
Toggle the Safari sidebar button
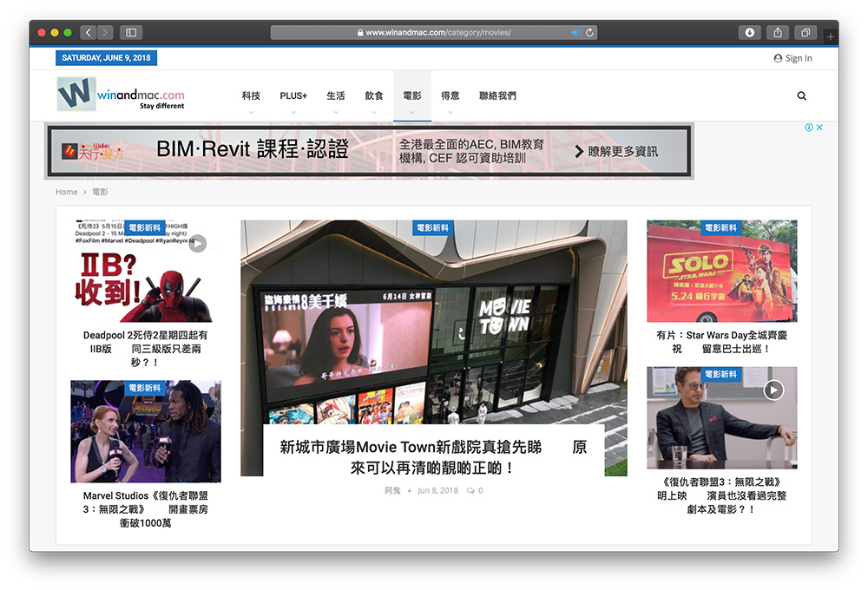(x=131, y=33)
